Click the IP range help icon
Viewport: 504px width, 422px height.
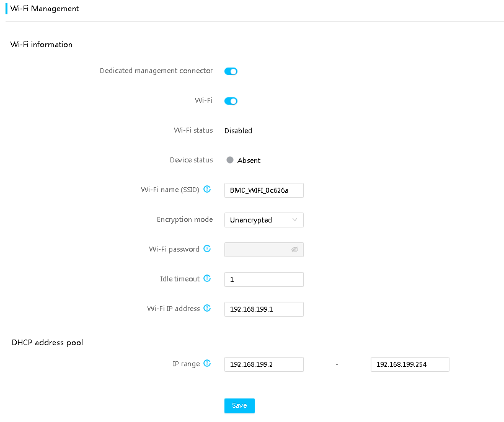(207, 364)
